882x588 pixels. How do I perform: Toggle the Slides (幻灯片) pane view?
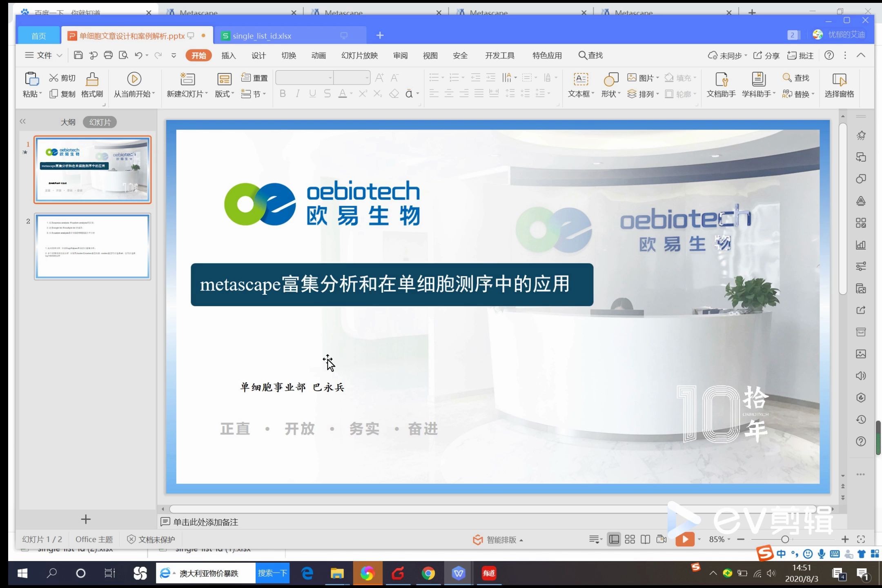[100, 122]
